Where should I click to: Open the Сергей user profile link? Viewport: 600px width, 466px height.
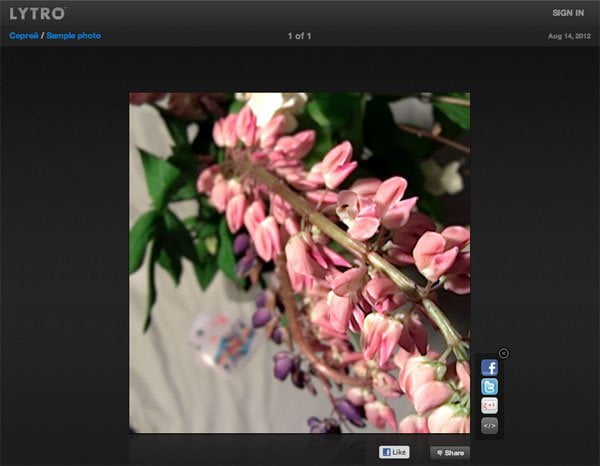[24, 36]
